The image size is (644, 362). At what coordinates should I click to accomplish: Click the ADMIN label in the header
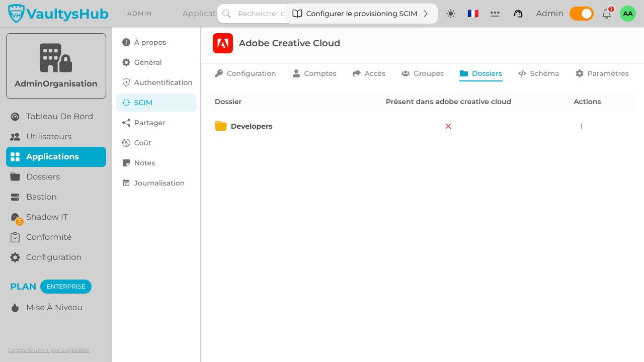[x=140, y=14]
